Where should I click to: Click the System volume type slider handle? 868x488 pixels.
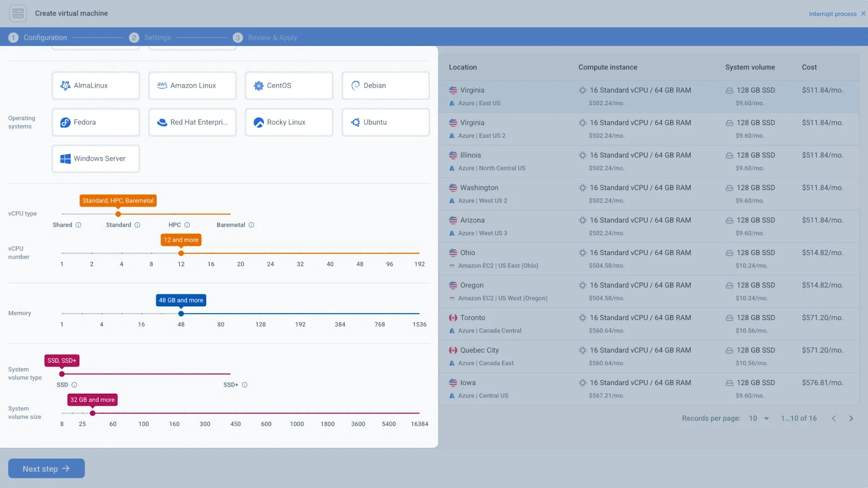pos(62,374)
